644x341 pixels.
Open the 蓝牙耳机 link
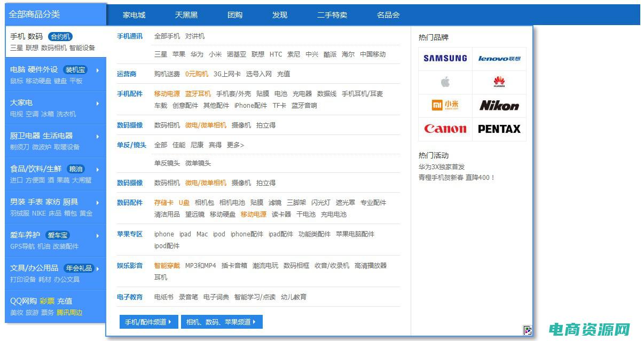pyautogui.click(x=198, y=94)
